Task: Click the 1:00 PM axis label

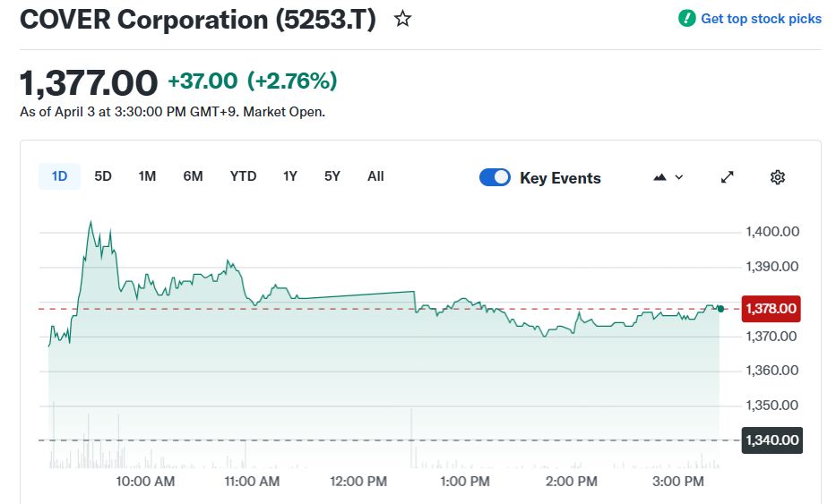Action: (x=465, y=482)
